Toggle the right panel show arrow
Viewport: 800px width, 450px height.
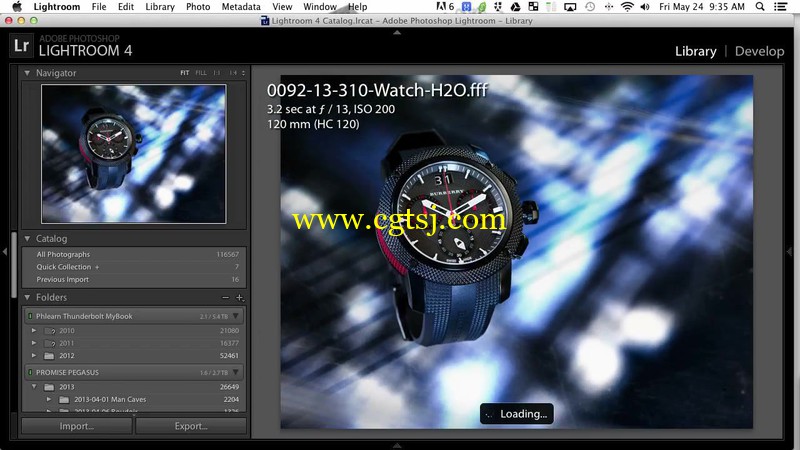(789, 252)
